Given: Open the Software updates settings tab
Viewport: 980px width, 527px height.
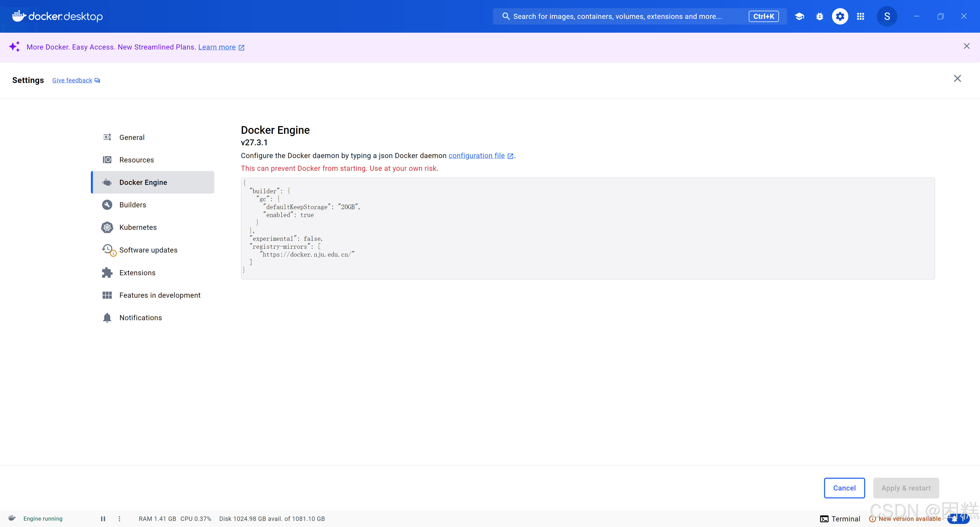Looking at the screenshot, I should click(x=153, y=250).
